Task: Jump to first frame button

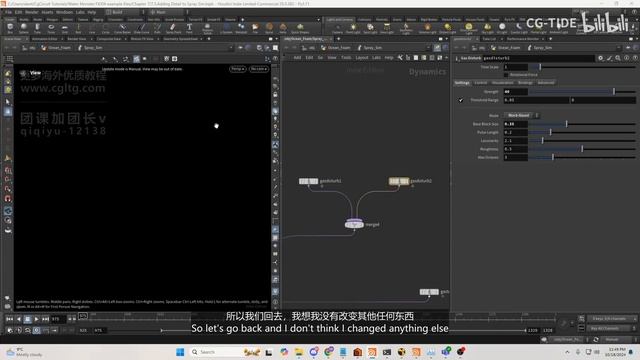Action: click(10, 319)
